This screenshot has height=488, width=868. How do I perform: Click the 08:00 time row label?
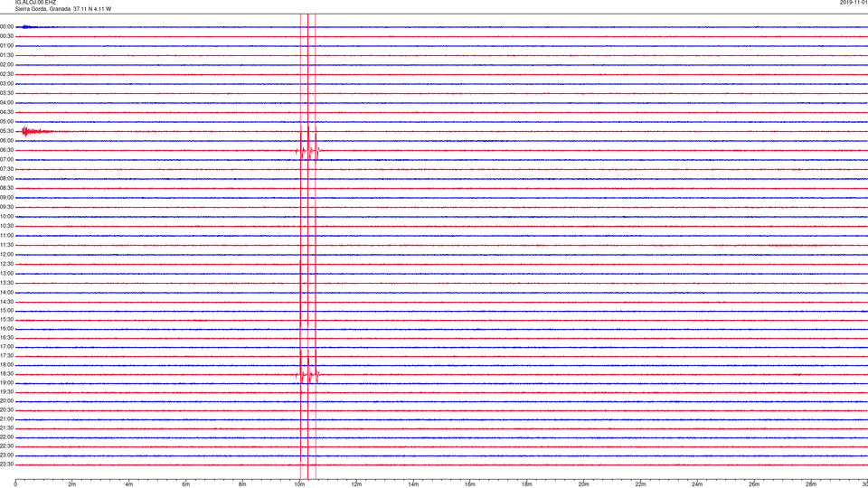point(6,179)
